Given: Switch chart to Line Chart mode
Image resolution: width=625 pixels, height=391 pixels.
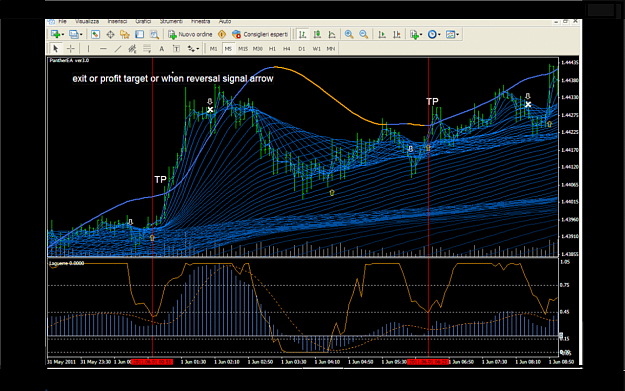Looking at the screenshot, I should coord(332,34).
